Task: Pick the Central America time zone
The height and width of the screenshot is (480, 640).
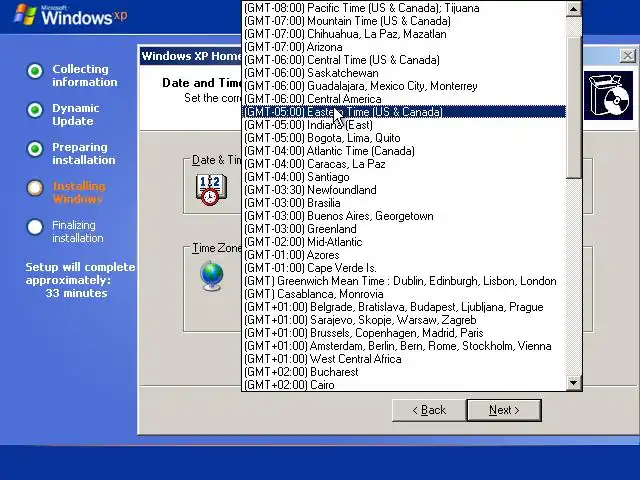Action: (x=404, y=99)
